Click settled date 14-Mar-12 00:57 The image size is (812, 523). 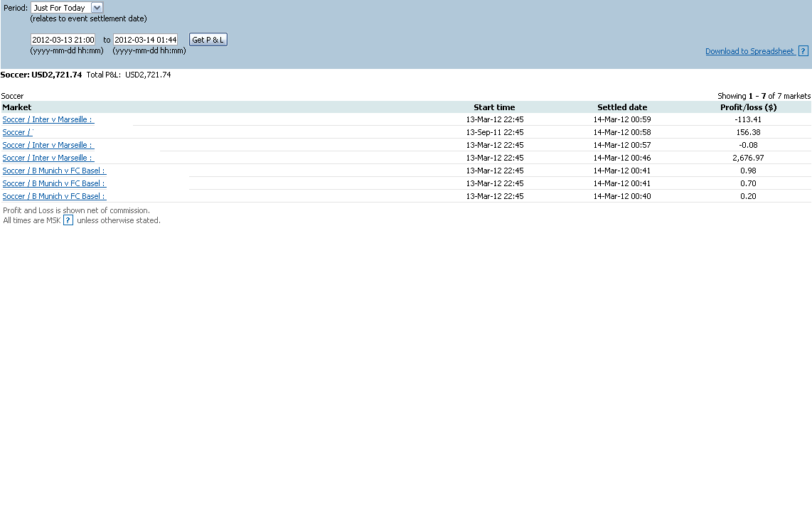[622, 146]
